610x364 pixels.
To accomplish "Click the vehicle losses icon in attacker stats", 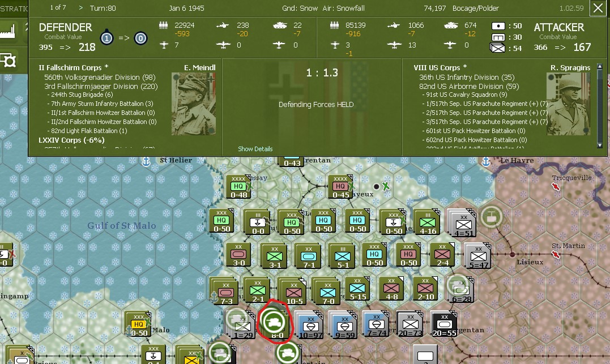I will [451, 25].
